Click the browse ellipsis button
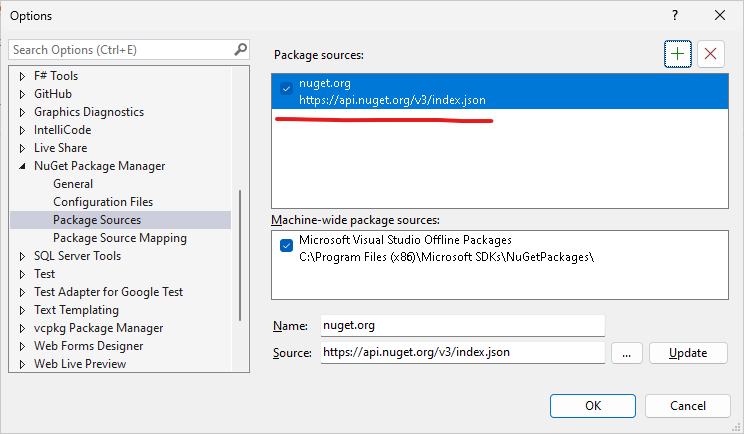This screenshot has height=434, width=744. coord(626,352)
